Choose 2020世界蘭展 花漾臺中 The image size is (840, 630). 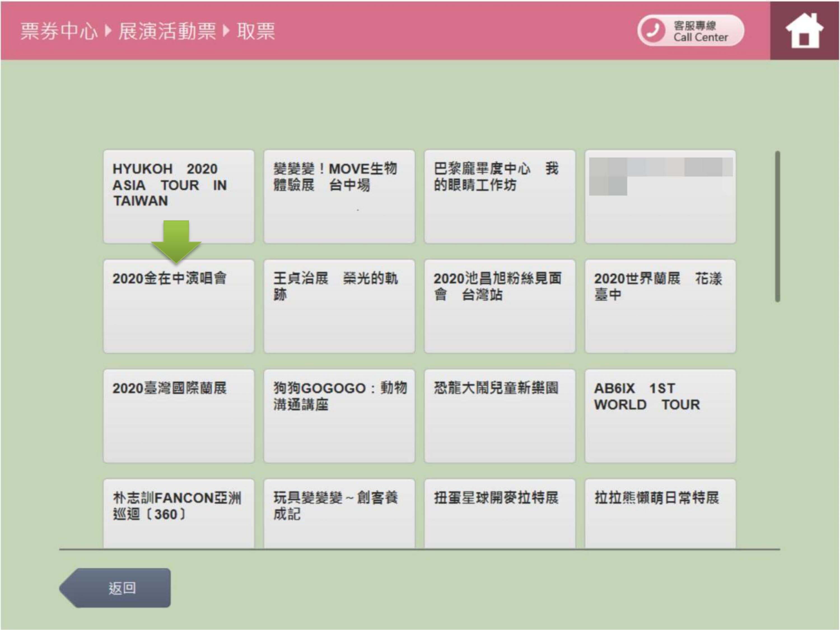pyautogui.click(x=660, y=306)
